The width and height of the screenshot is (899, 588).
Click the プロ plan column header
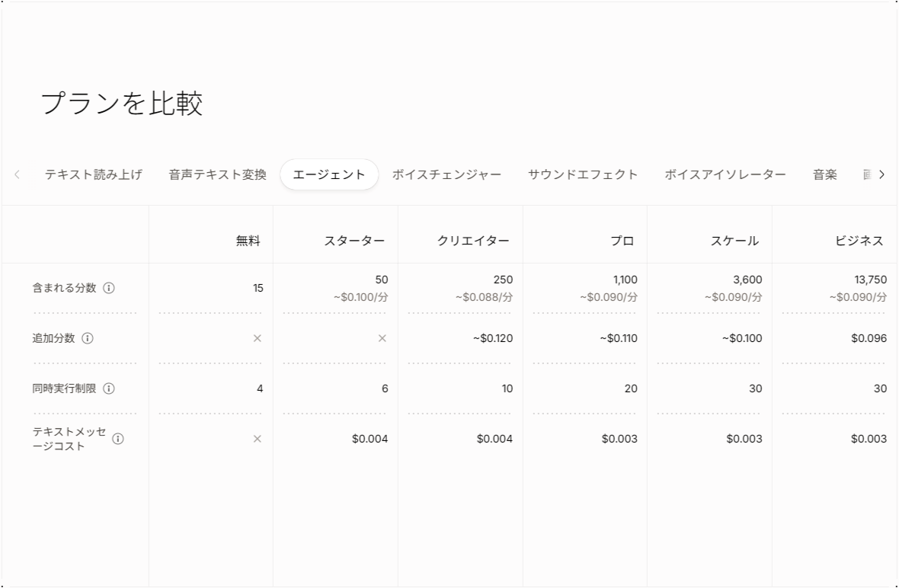[622, 241]
